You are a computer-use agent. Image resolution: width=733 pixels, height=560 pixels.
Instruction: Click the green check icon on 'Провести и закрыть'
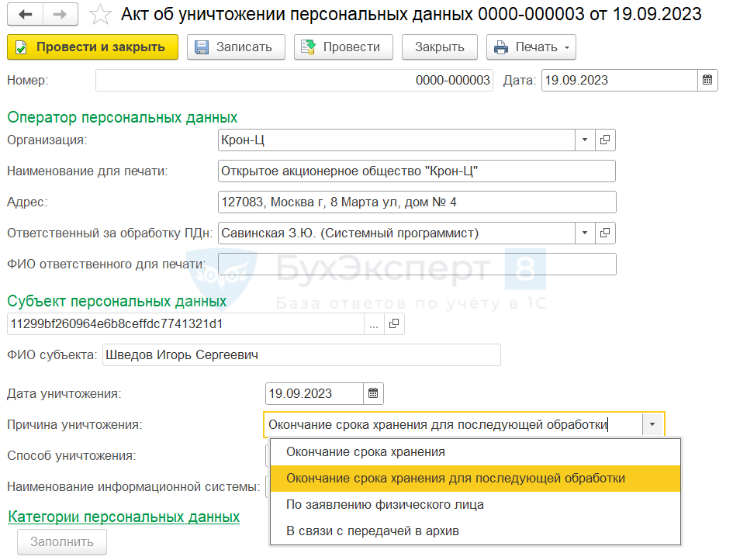point(21,47)
